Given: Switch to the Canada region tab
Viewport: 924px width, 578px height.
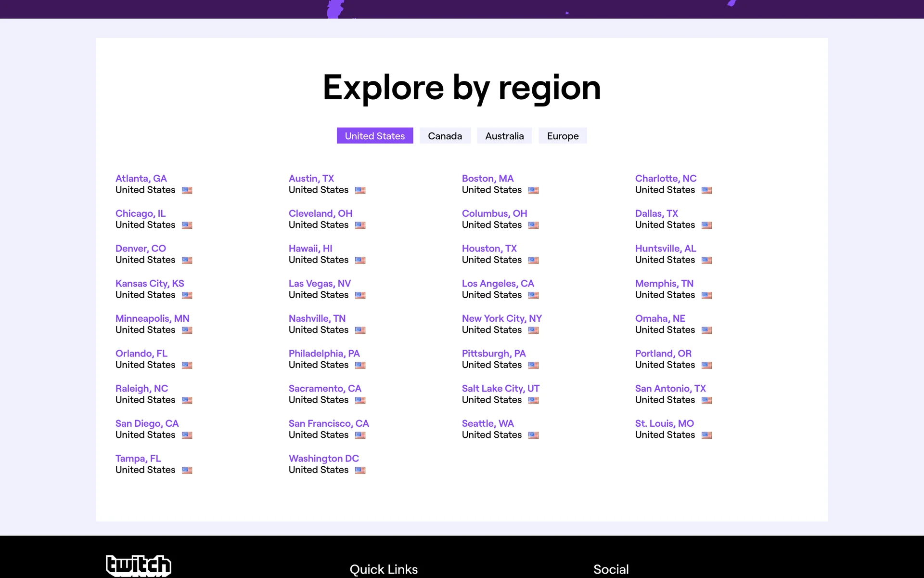Looking at the screenshot, I should click(445, 136).
